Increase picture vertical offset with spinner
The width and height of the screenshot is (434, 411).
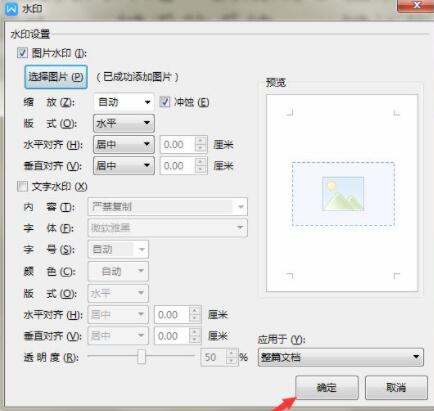[x=200, y=162]
